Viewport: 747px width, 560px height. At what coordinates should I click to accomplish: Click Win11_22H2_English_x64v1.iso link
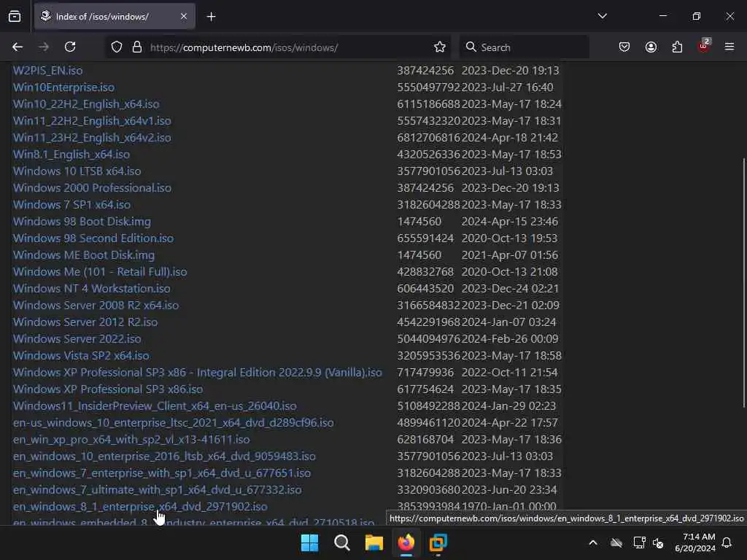click(x=92, y=120)
